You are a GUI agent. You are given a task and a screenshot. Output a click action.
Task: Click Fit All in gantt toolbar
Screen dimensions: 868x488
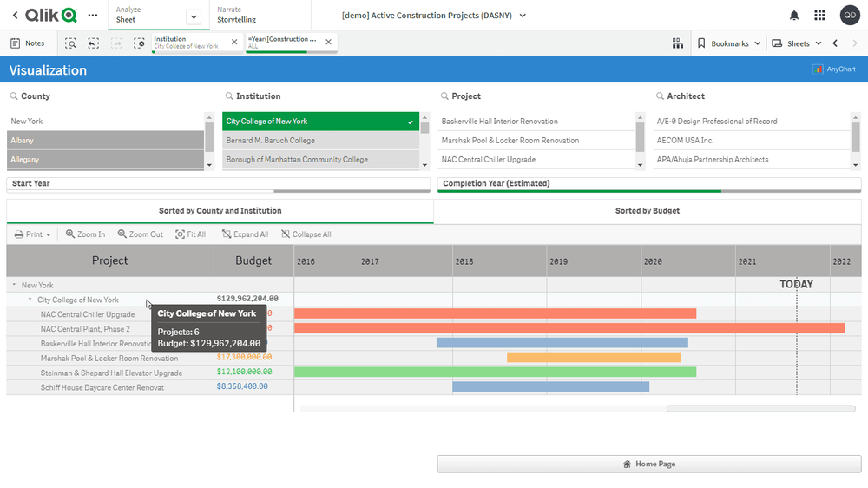coord(190,234)
